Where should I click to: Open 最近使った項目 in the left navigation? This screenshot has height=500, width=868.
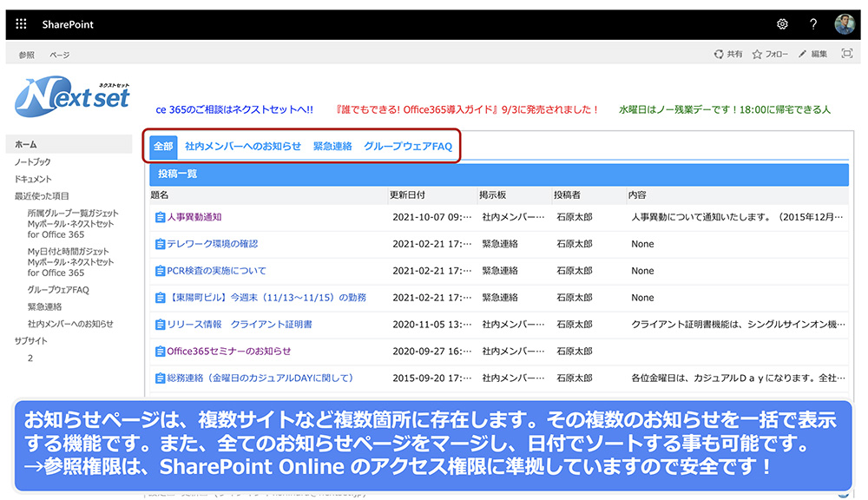point(42,196)
